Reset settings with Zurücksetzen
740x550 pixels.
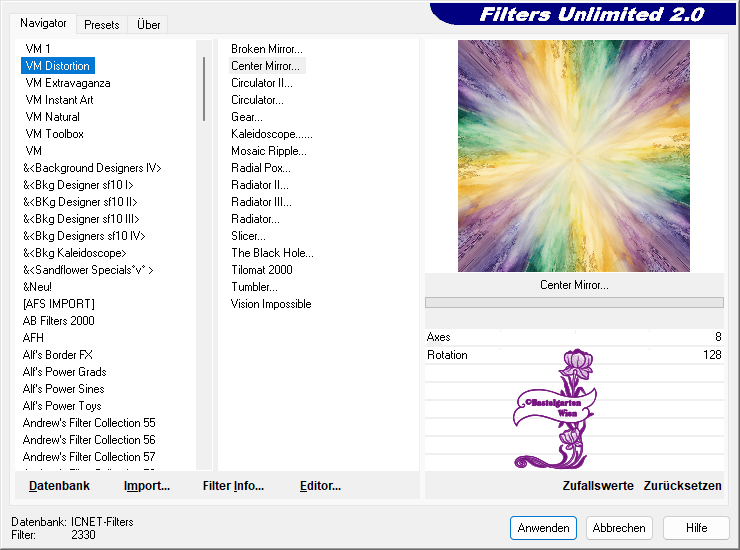click(x=682, y=486)
